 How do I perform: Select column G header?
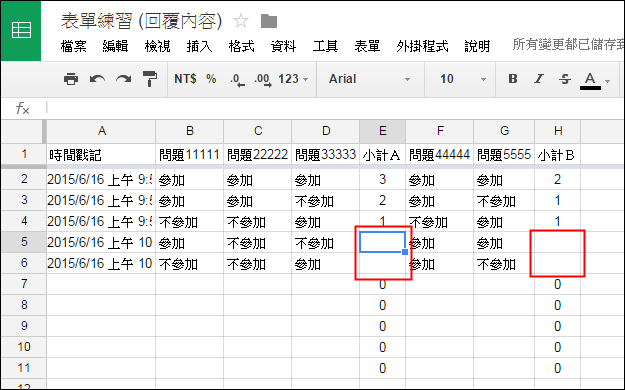coord(505,131)
